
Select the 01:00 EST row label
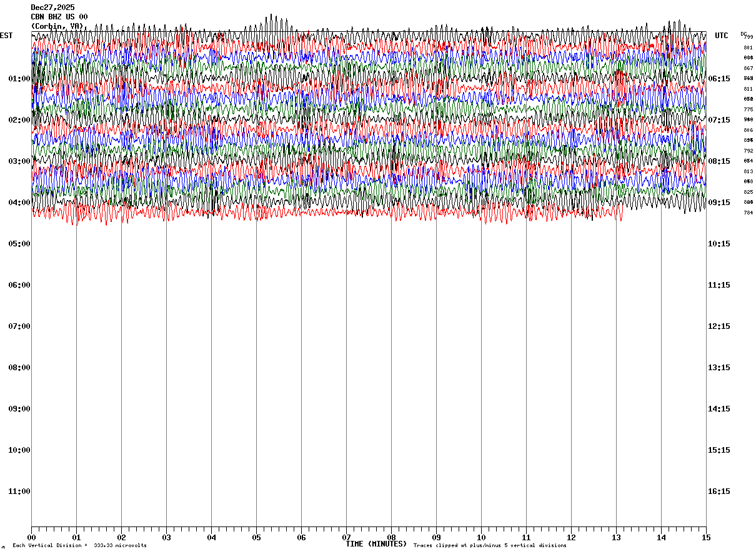[19, 79]
